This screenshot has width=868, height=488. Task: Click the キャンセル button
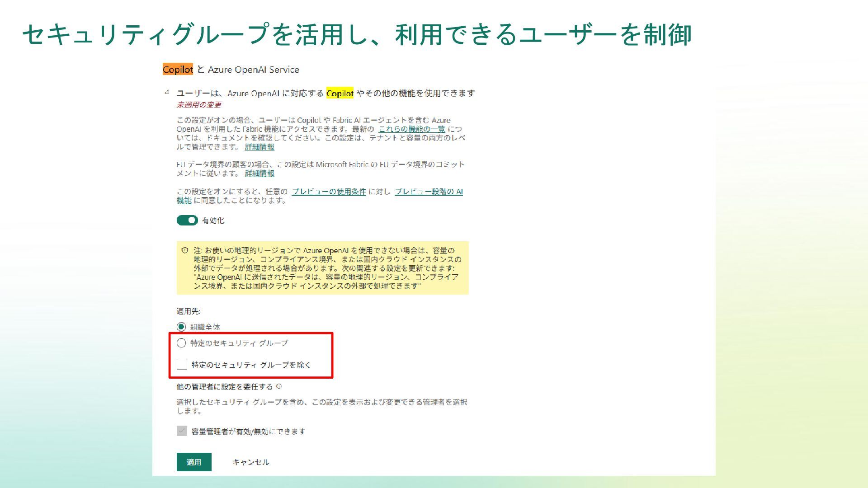(251, 462)
